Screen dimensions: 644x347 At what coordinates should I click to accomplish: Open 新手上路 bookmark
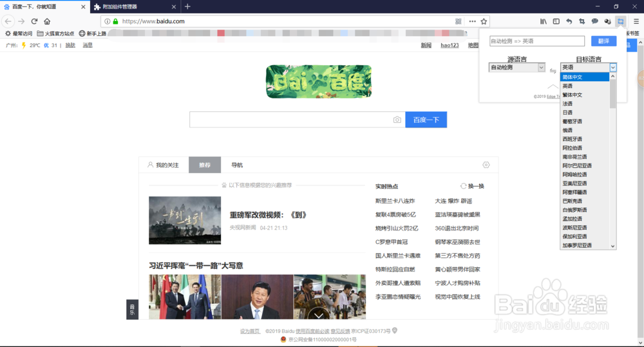tap(92, 33)
